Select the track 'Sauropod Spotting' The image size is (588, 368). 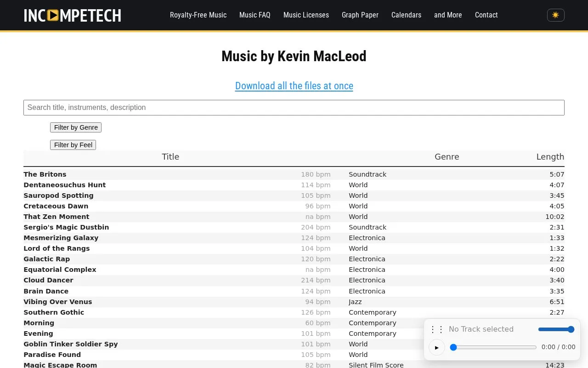[58, 195]
